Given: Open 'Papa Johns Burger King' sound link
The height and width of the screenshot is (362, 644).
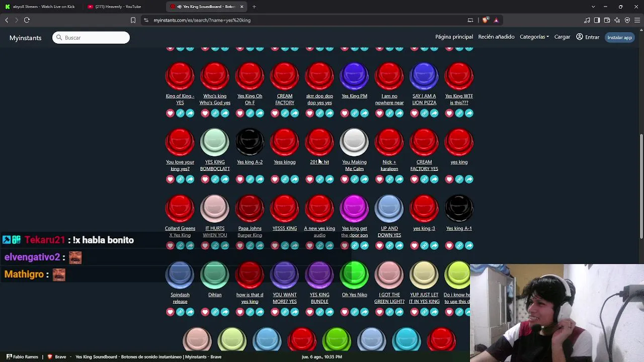Looking at the screenshot, I should (x=250, y=232).
